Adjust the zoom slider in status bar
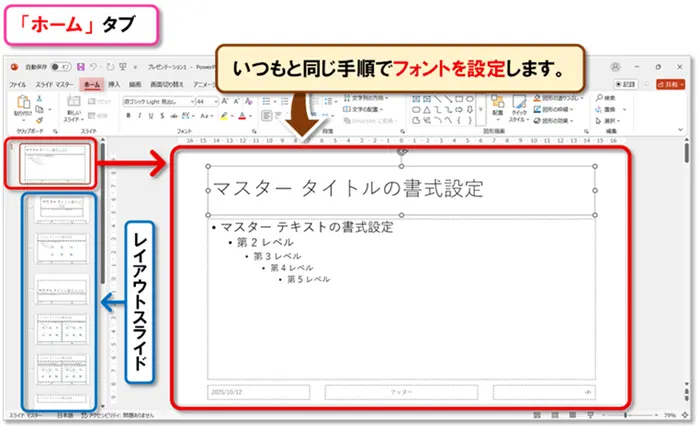The height and width of the screenshot is (429, 700). [625, 415]
